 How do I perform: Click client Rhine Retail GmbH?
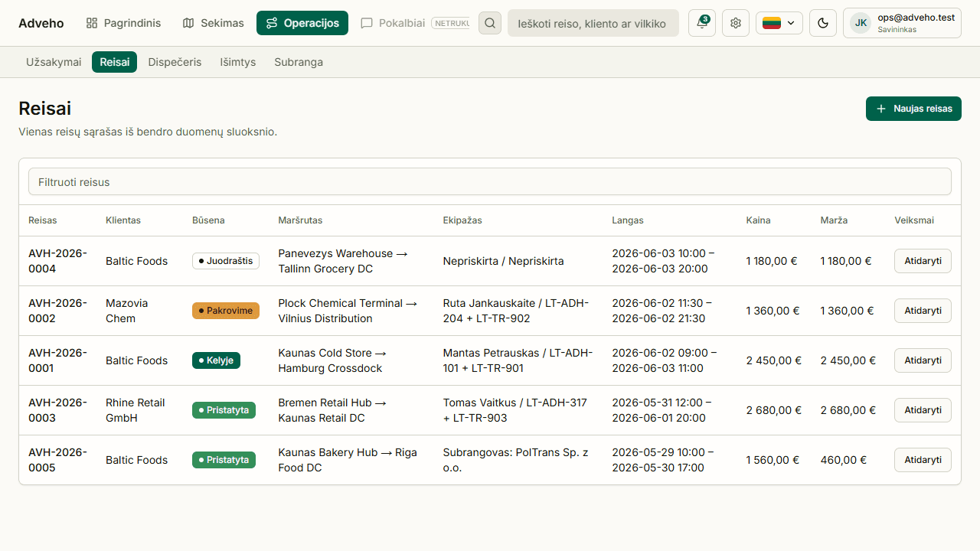click(136, 410)
